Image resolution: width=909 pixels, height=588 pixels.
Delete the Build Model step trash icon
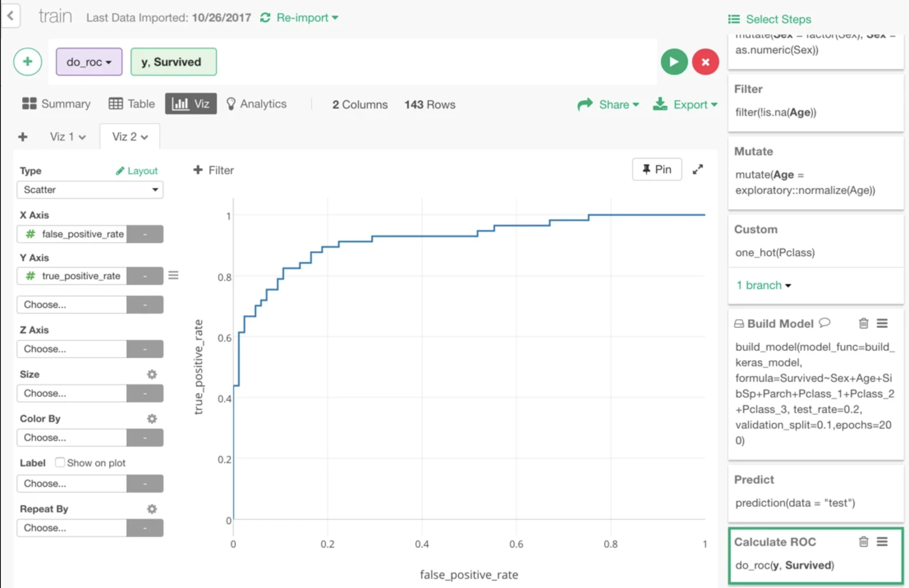click(863, 324)
